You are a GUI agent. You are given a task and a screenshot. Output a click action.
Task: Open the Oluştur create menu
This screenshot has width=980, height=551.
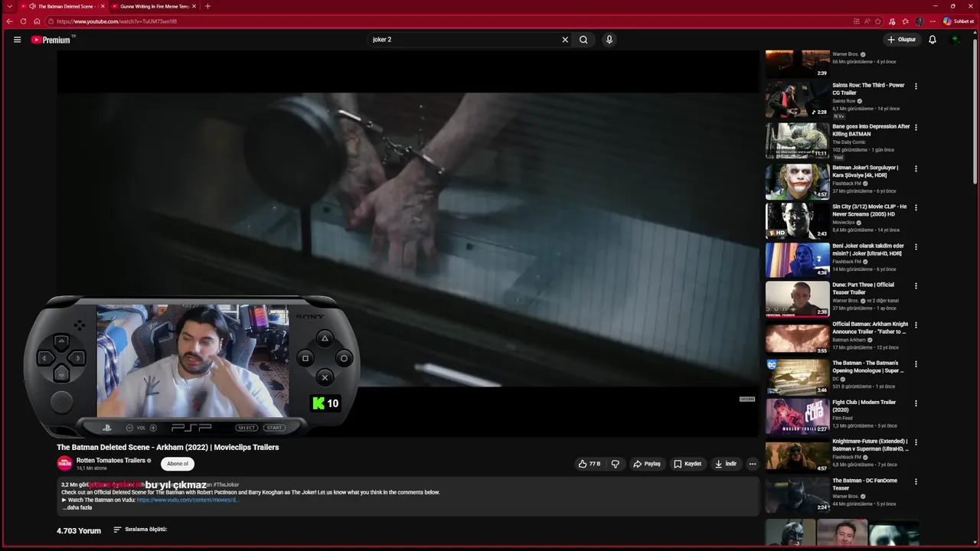click(901, 40)
